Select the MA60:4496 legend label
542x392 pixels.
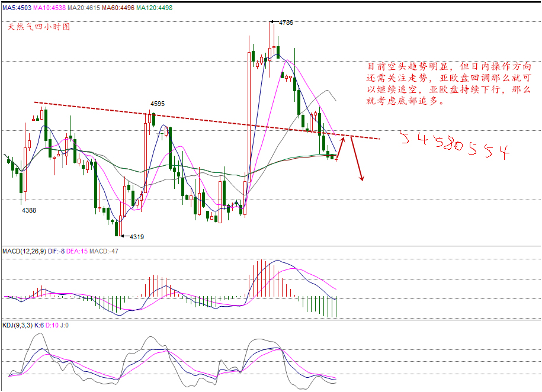(117, 8)
